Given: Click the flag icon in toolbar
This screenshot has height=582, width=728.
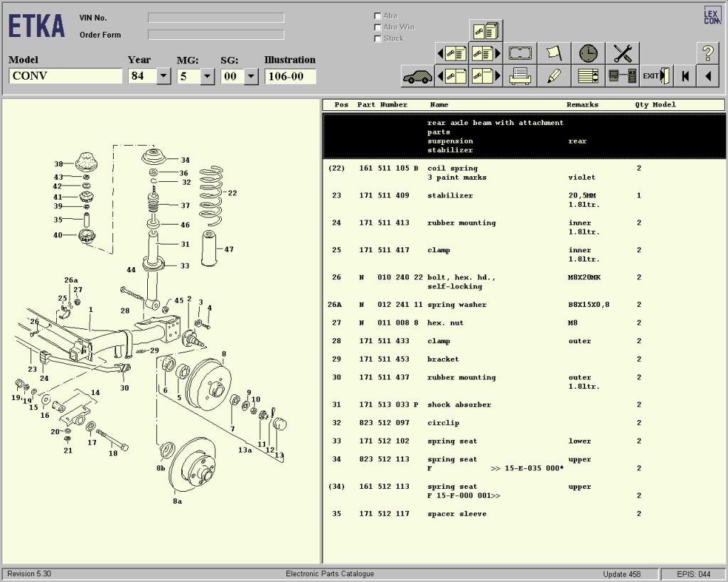Looking at the screenshot, I should 554,53.
